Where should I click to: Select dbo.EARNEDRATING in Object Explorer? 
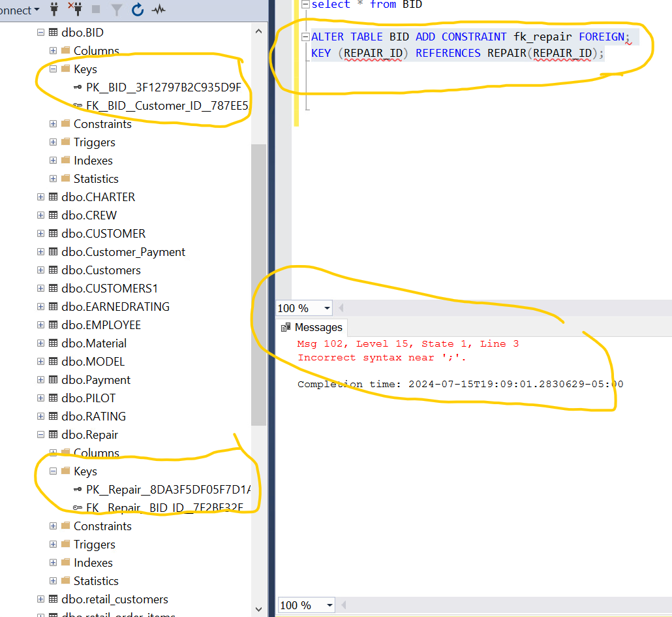tap(115, 306)
